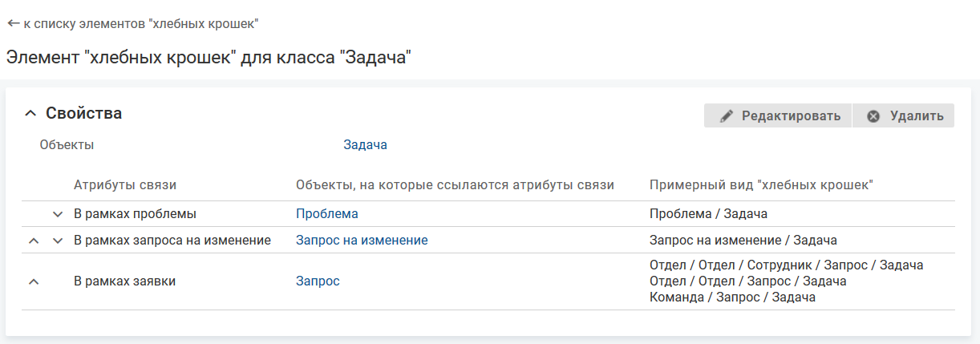Select the "В рамках проблемы" attribute text
The width and height of the screenshot is (980, 344).
(x=135, y=214)
